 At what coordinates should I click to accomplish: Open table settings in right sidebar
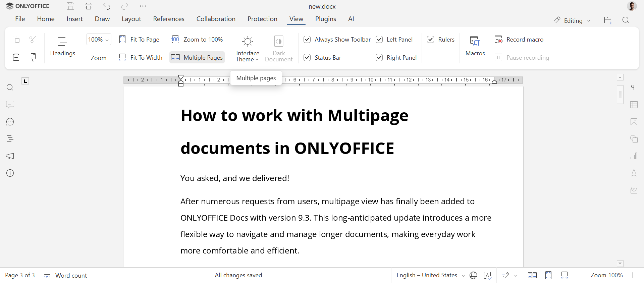pyautogui.click(x=634, y=105)
